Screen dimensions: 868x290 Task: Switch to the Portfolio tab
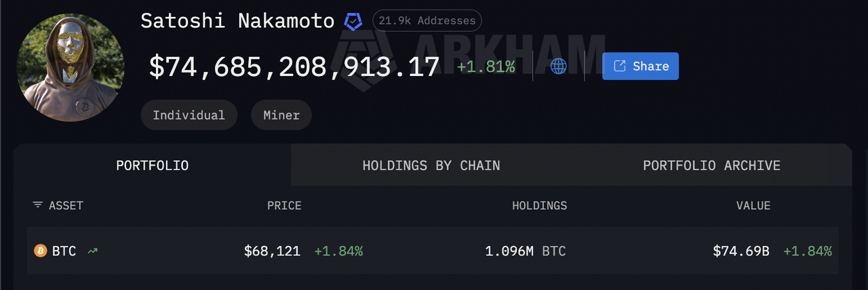click(x=152, y=165)
